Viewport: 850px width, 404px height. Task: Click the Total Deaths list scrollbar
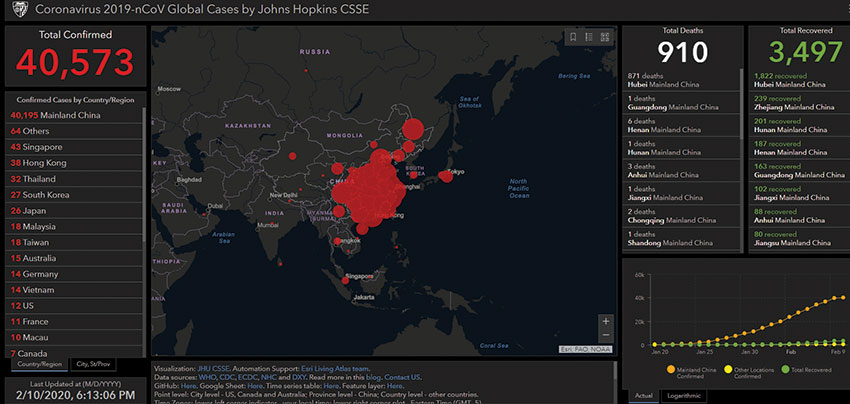pyautogui.click(x=742, y=150)
